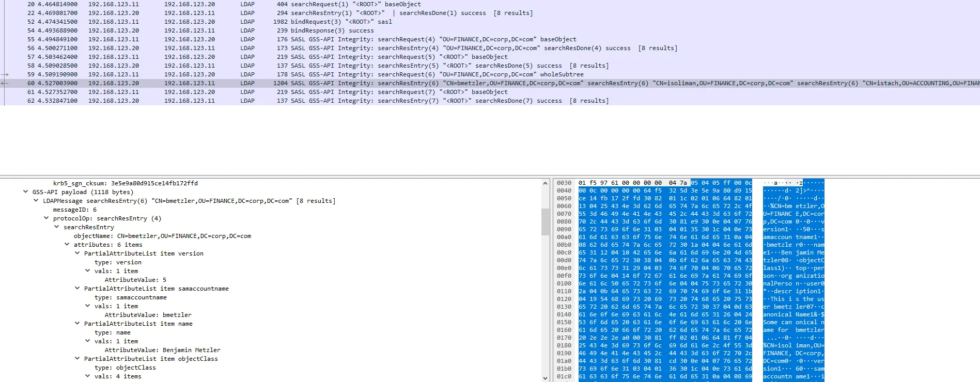The width and height of the screenshot is (980, 382).
Task: Select the krb5_sgn_cksum field
Action: (126, 183)
